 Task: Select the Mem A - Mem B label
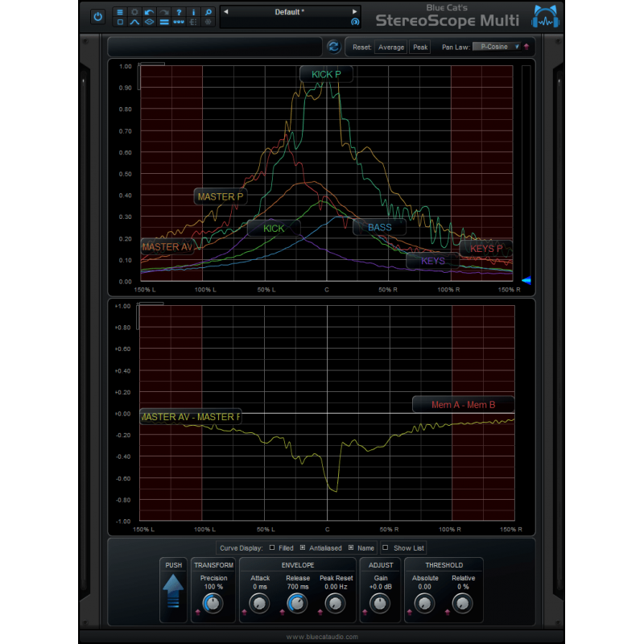tap(464, 404)
